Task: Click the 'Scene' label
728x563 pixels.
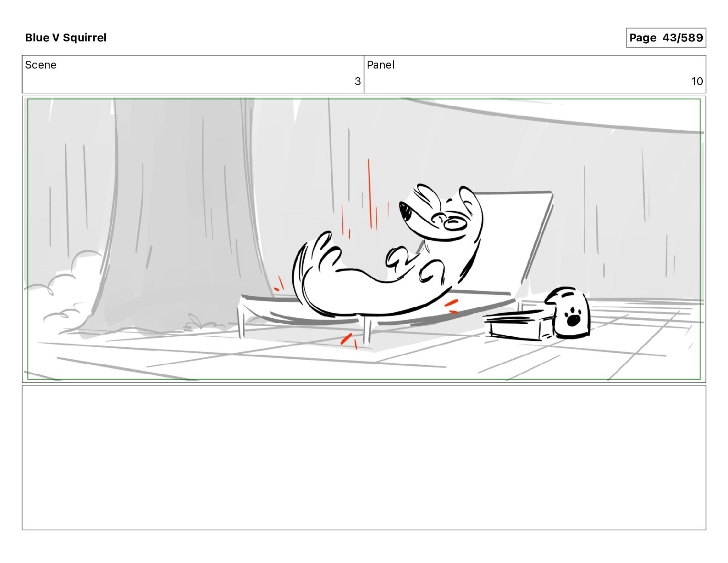Action: coord(41,65)
